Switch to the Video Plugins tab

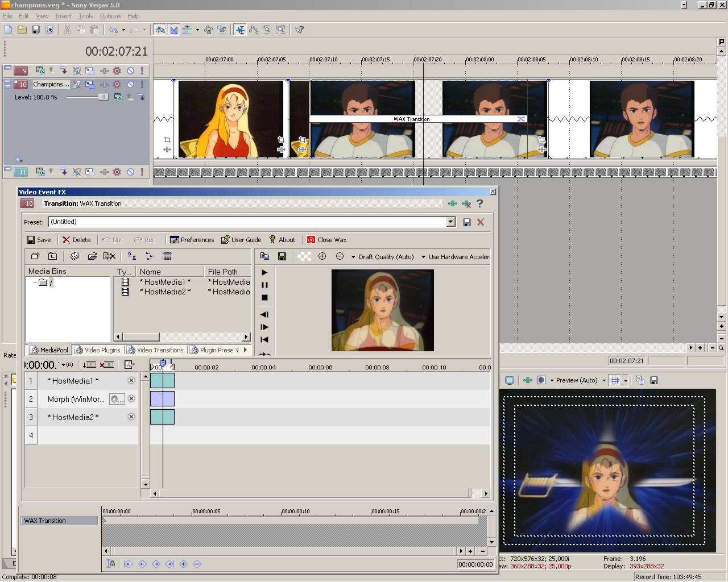[98, 350]
